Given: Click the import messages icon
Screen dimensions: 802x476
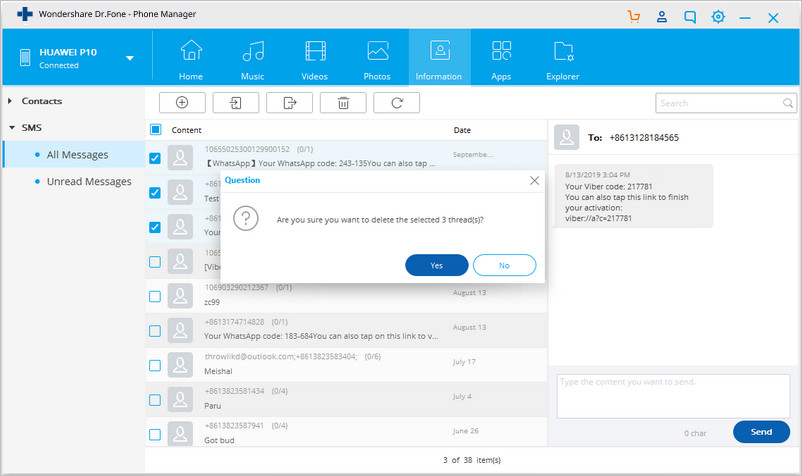Looking at the screenshot, I should click(x=236, y=103).
